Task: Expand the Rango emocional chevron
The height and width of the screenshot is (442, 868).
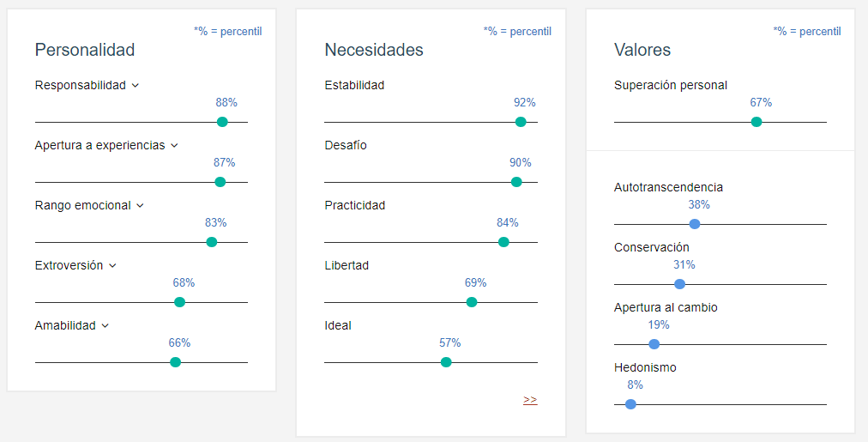Action: [x=141, y=206]
